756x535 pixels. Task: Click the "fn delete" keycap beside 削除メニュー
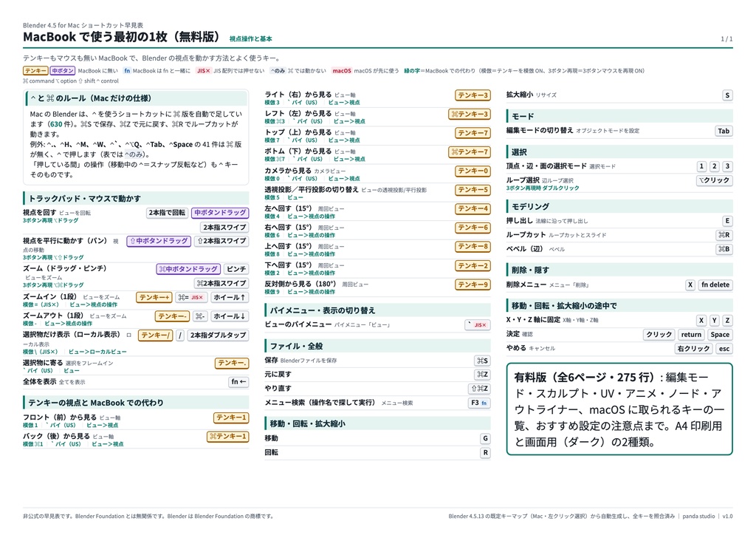pyautogui.click(x=715, y=284)
